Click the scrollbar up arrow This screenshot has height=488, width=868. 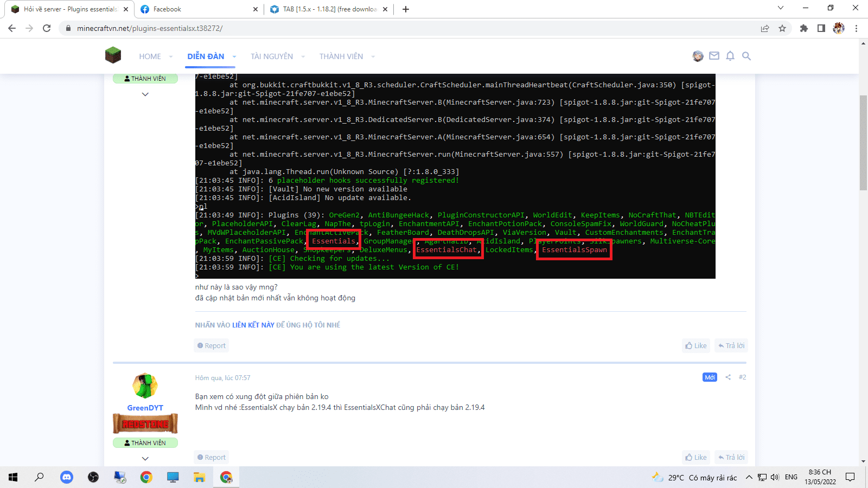863,43
